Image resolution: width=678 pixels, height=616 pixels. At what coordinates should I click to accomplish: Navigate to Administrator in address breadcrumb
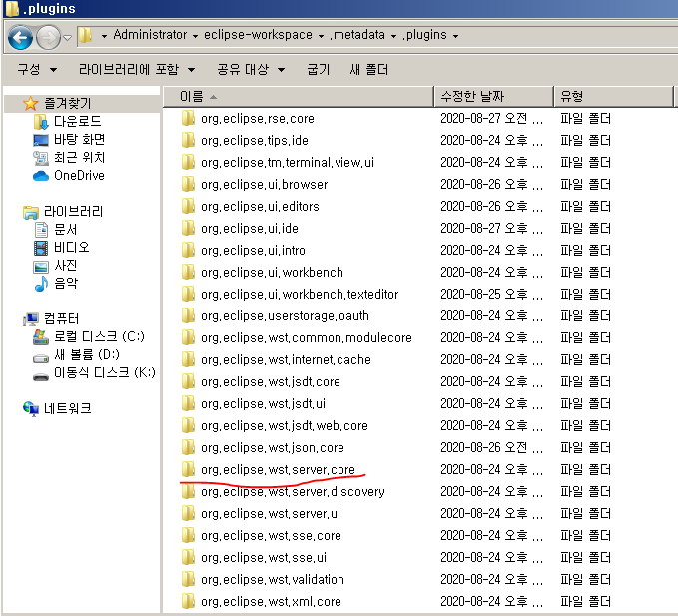pyautogui.click(x=150, y=35)
